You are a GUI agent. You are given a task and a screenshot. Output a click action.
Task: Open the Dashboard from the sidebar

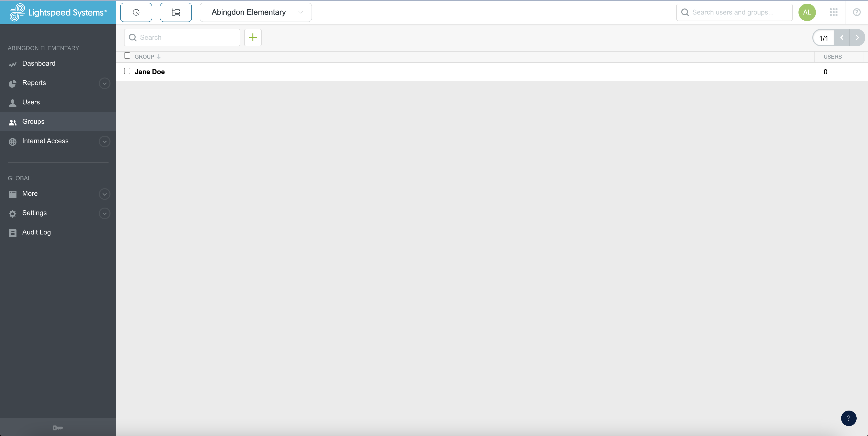coord(39,63)
